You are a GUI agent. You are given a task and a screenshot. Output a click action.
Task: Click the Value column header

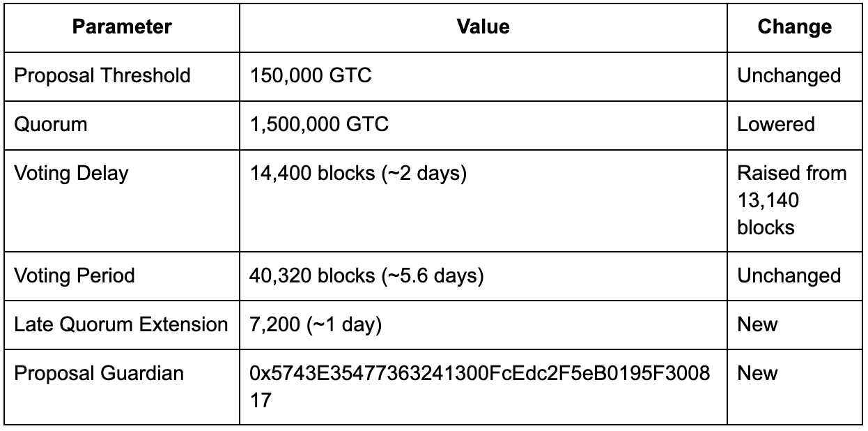[x=483, y=27]
